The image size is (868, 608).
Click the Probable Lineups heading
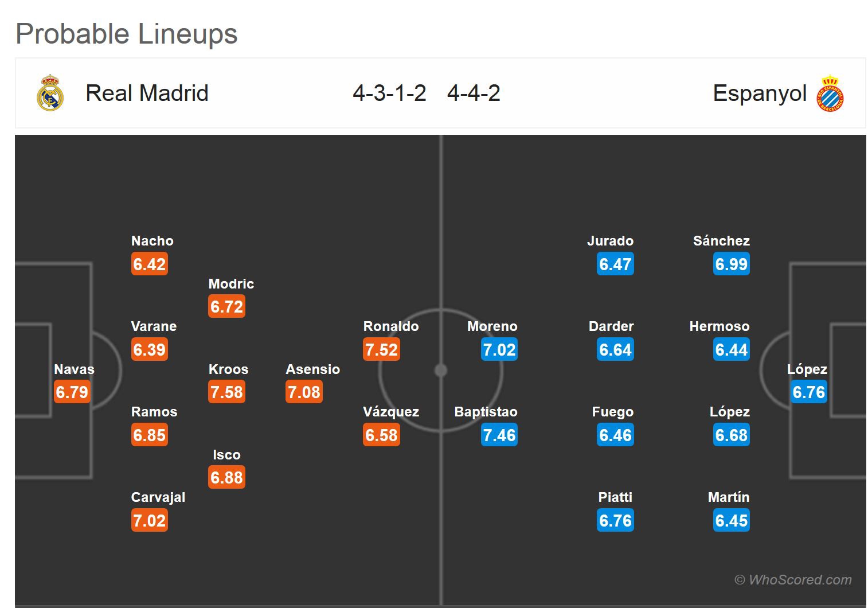[x=127, y=34]
